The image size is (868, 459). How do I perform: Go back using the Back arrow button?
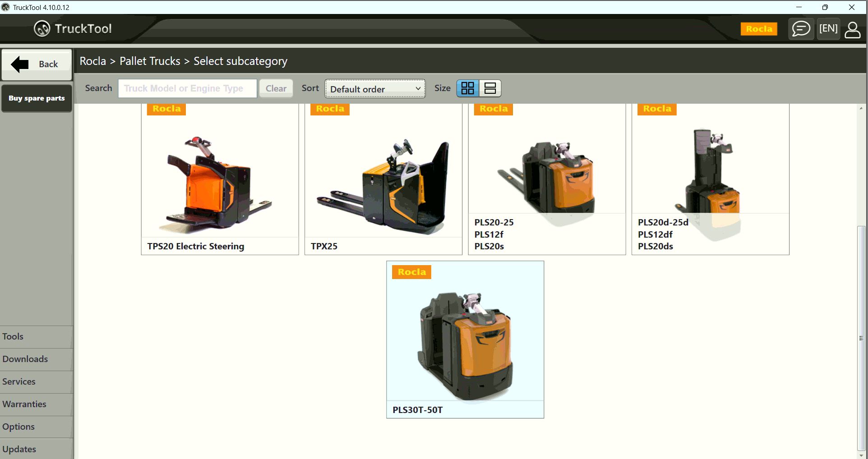[x=37, y=64]
